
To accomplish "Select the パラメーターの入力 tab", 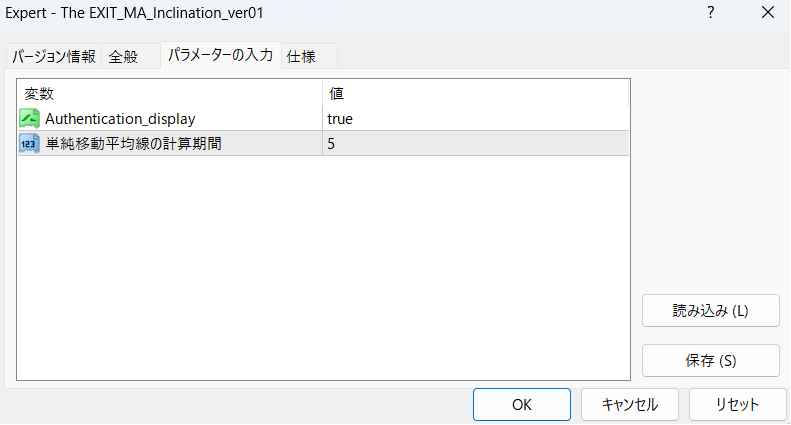I will (x=220, y=56).
